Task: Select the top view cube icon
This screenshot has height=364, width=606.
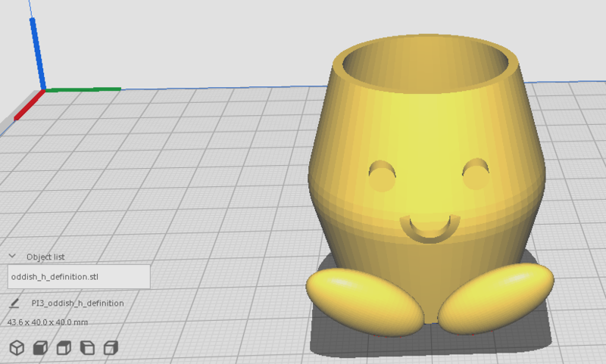Action: (x=64, y=347)
